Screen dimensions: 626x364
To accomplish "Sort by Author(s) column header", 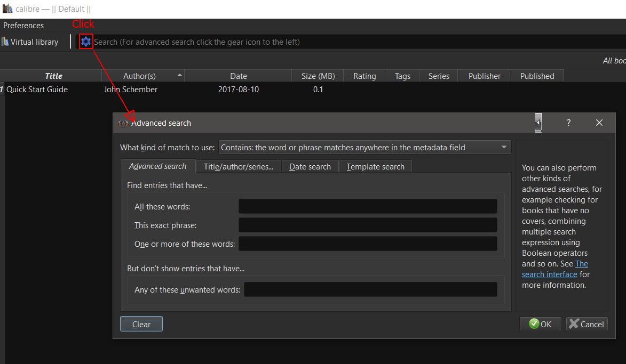I will [x=139, y=76].
